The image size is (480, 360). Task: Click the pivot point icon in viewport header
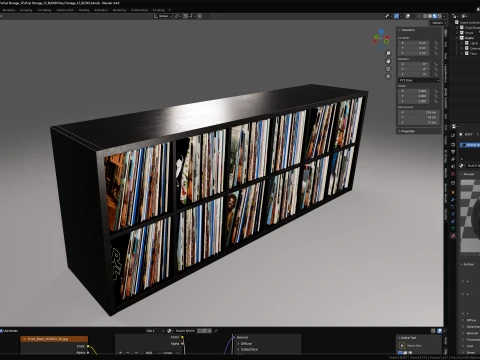pos(178,16)
